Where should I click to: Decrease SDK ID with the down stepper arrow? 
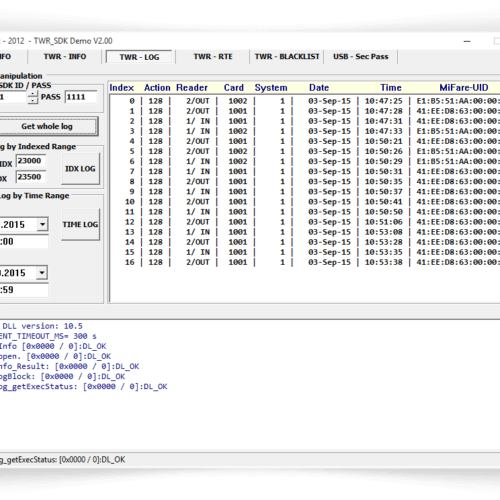[33, 100]
